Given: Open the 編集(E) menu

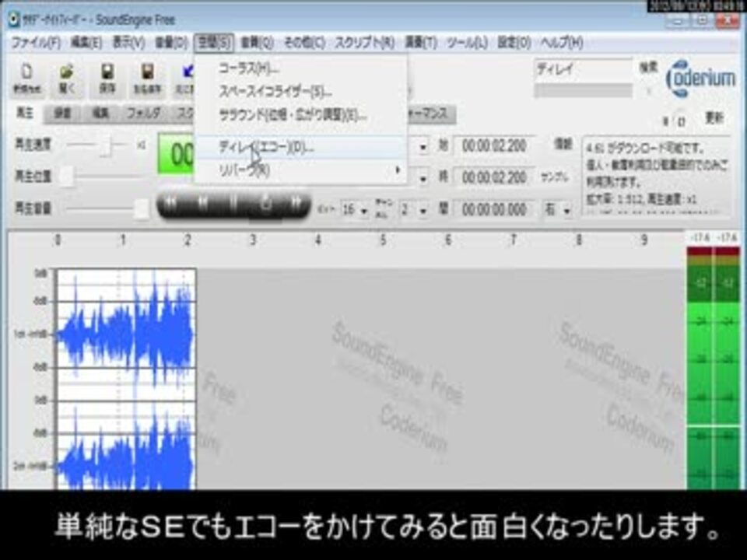Looking at the screenshot, I should click(86, 43).
